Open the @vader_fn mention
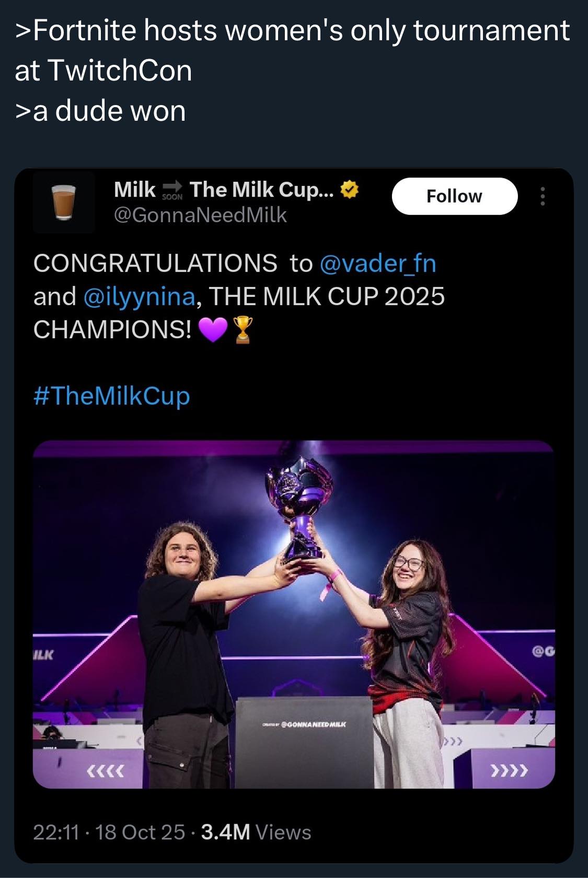588x878 pixels. click(377, 263)
